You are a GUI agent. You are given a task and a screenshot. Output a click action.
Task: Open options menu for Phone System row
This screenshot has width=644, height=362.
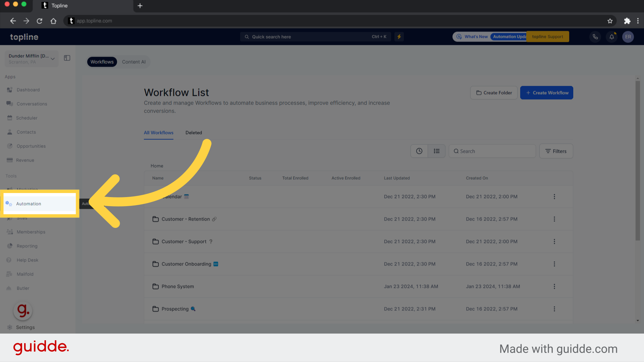pos(554,287)
